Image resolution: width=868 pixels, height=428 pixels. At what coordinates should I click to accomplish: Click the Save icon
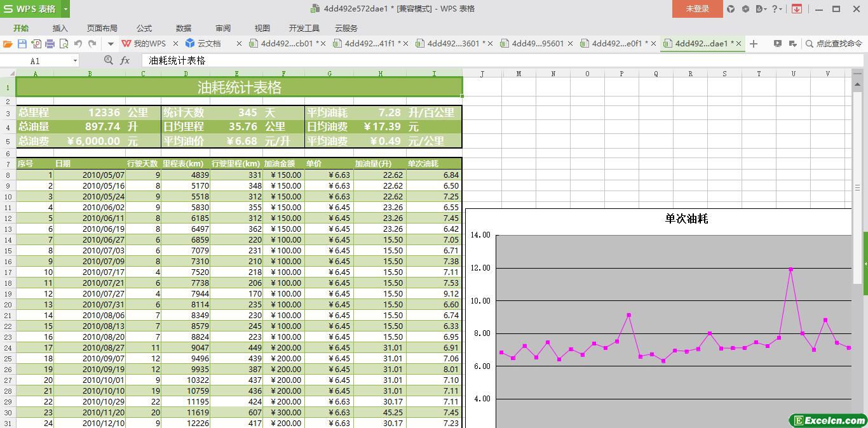pos(22,44)
